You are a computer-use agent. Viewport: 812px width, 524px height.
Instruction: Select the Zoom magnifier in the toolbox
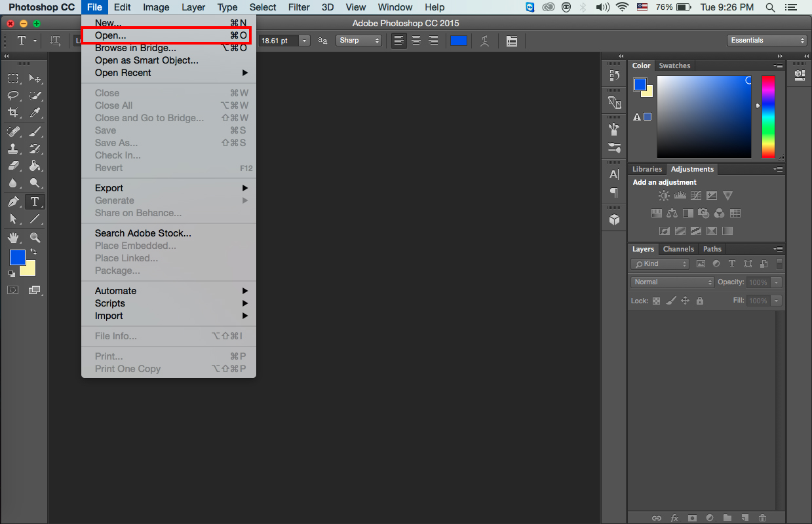coord(35,238)
